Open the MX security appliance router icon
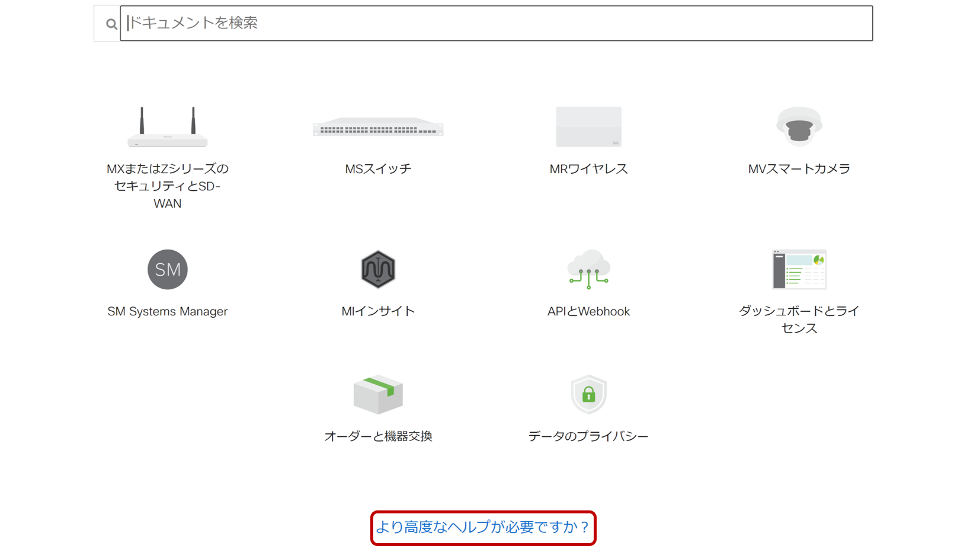This screenshot has width=980, height=546. [168, 127]
